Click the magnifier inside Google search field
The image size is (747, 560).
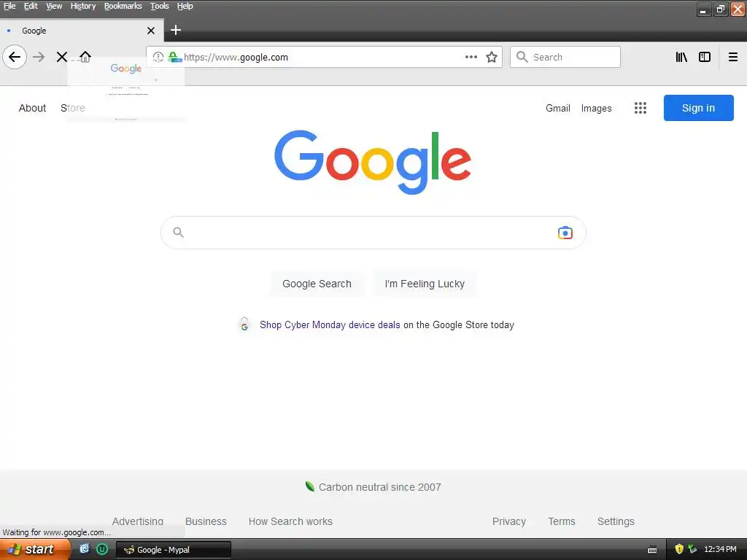178,233
